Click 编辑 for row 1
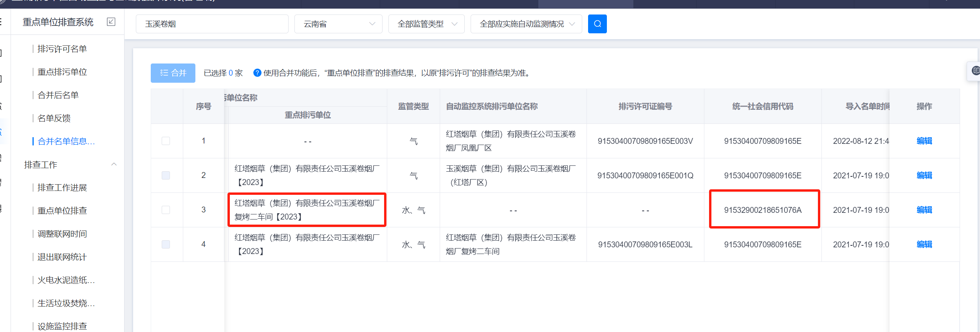980x332 pixels. point(924,141)
